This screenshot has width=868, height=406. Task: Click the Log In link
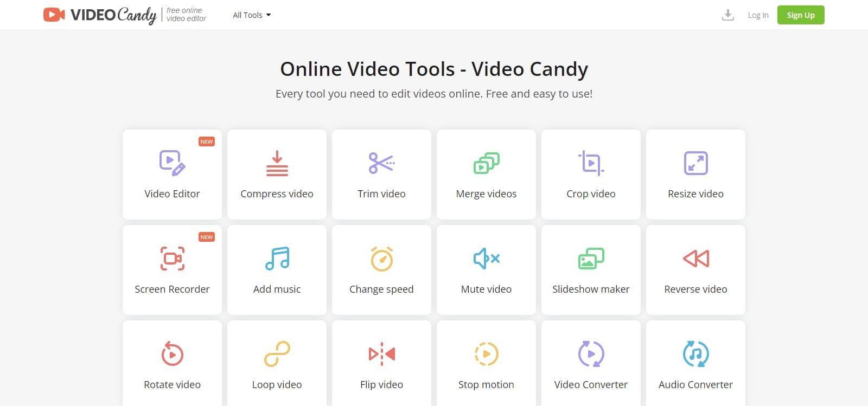click(x=758, y=15)
